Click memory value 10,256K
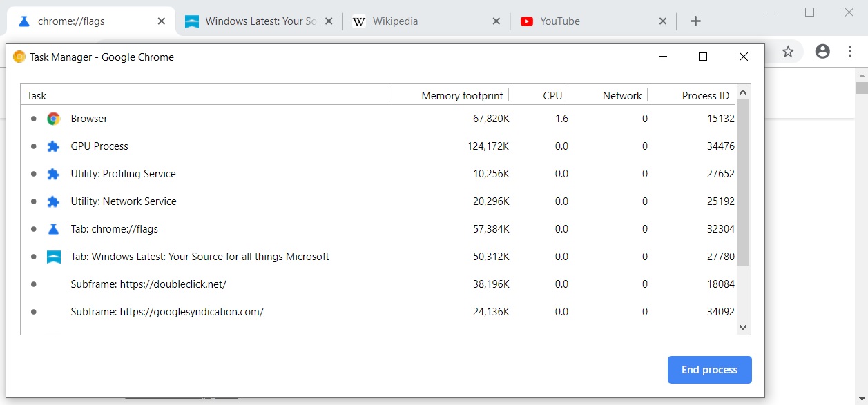868x405 pixels. (x=491, y=174)
